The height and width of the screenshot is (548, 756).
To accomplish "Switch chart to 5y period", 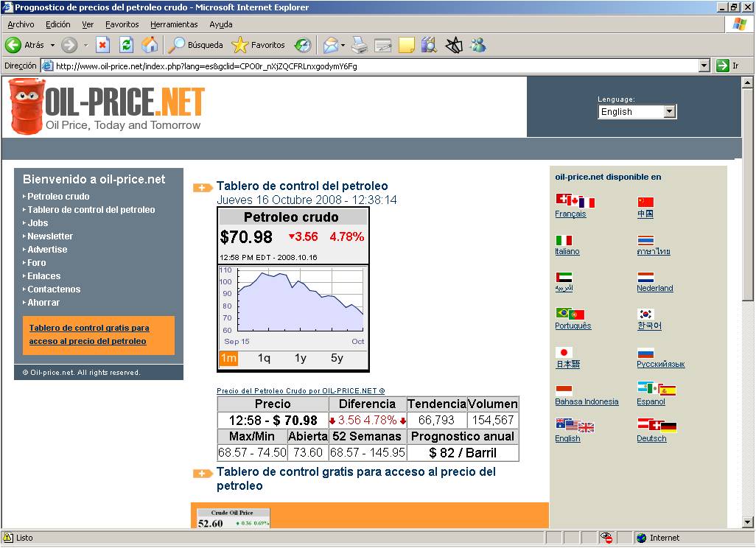I will click(x=337, y=359).
